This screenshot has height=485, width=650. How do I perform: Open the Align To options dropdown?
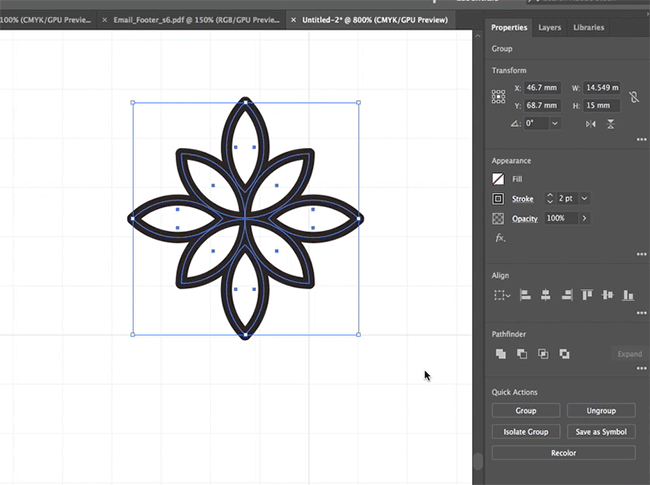tap(502, 295)
